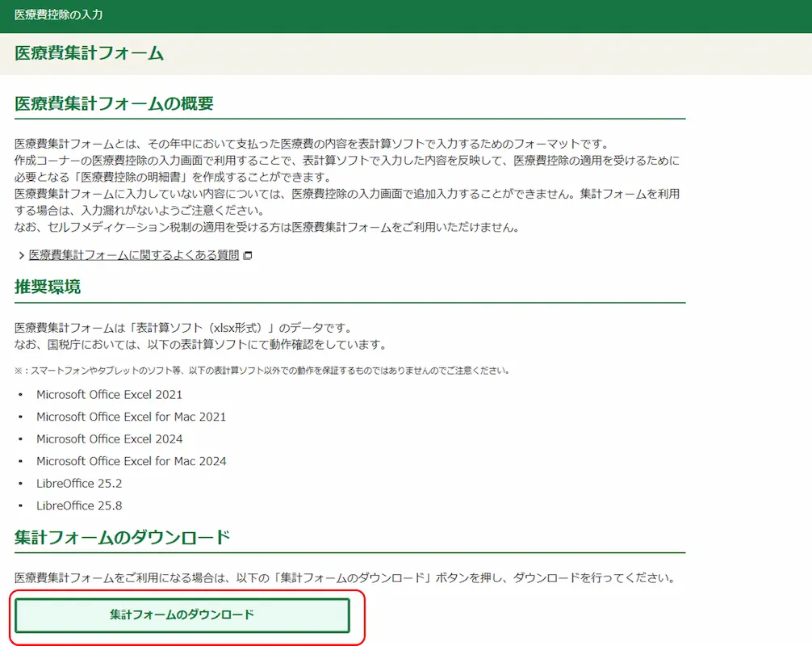
Task: Click the LibreOffice 25.2 list item
Action: coord(79,484)
